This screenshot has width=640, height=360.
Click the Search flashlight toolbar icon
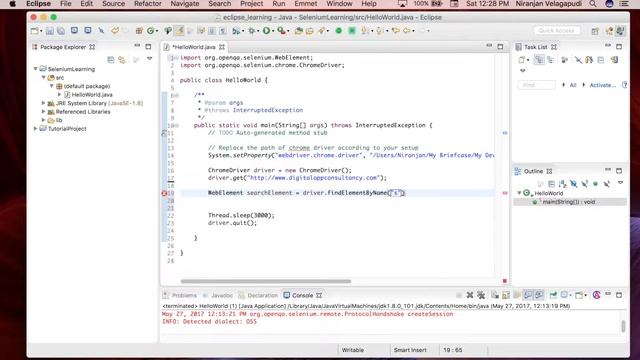tap(322, 31)
